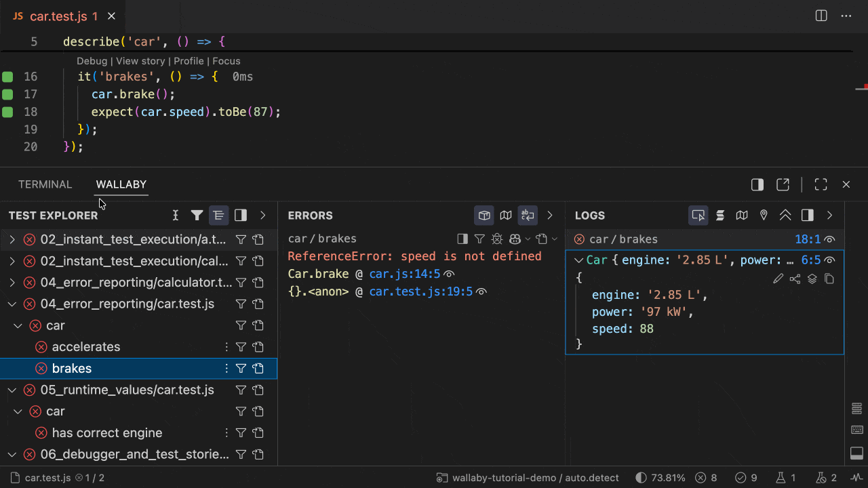Switch to the WALLABY tab
868x488 pixels.
[121, 184]
